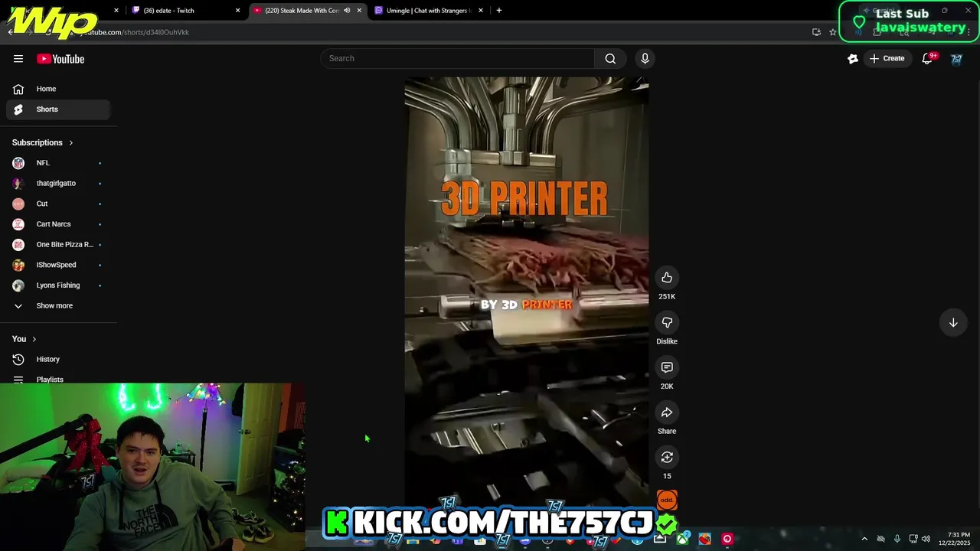Go to the YouTube logo home link
980x551 pixels.
(x=60, y=59)
